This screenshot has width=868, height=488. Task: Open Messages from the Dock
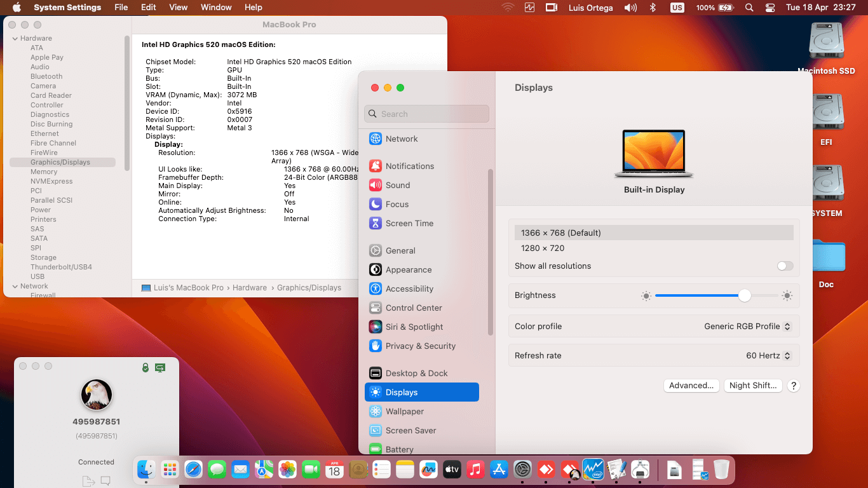217,470
